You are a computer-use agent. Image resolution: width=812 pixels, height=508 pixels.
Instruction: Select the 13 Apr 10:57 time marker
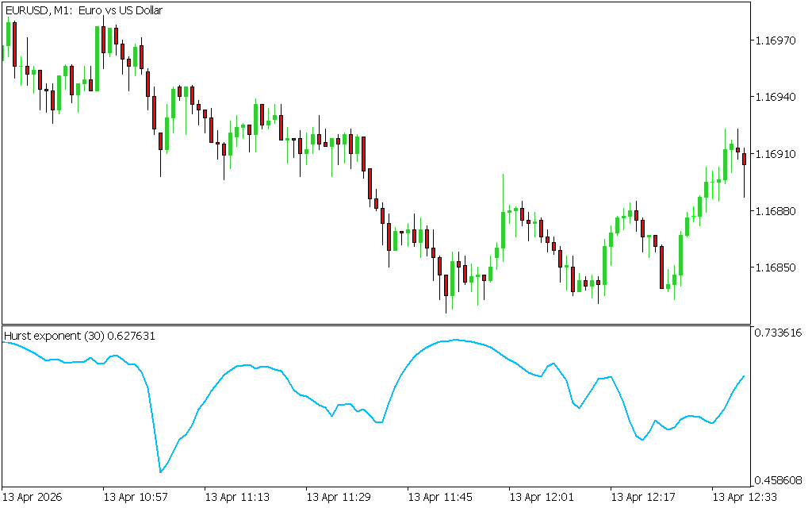[136, 498]
